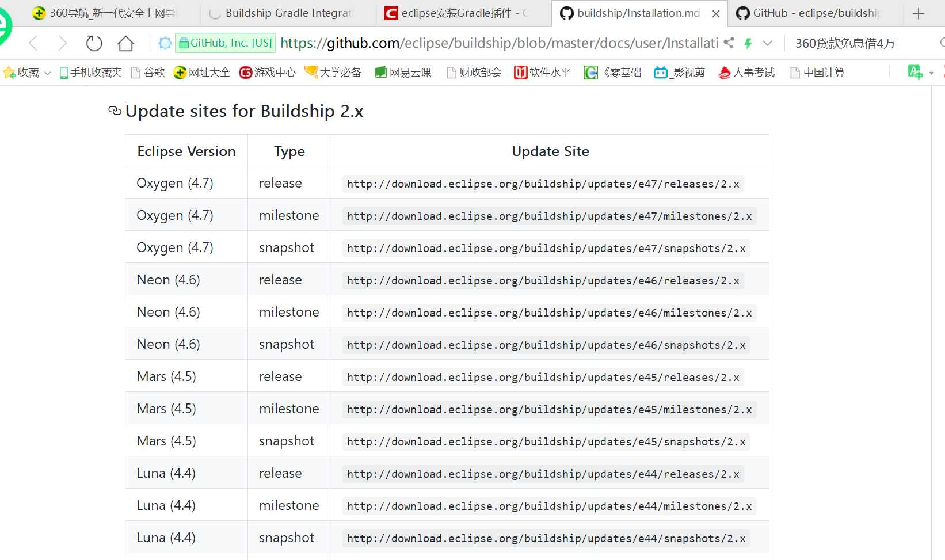This screenshot has height=560, width=945.
Task: Open the 中国计算 bookmark
Action: click(x=818, y=73)
